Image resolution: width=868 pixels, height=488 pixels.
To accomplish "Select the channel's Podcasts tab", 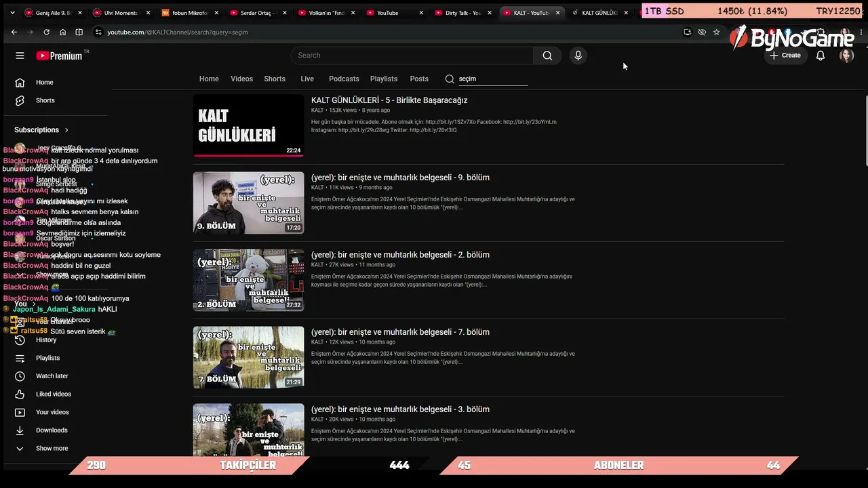I will 344,79.
